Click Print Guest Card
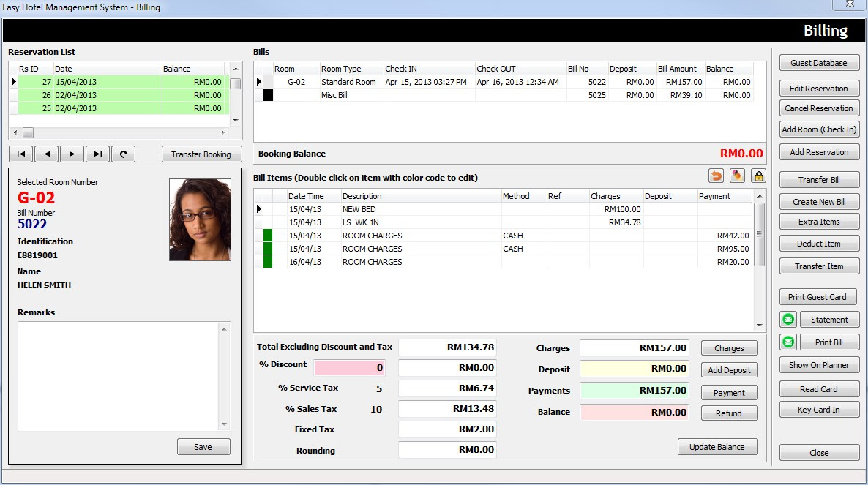The width and height of the screenshot is (868, 485). pos(817,297)
